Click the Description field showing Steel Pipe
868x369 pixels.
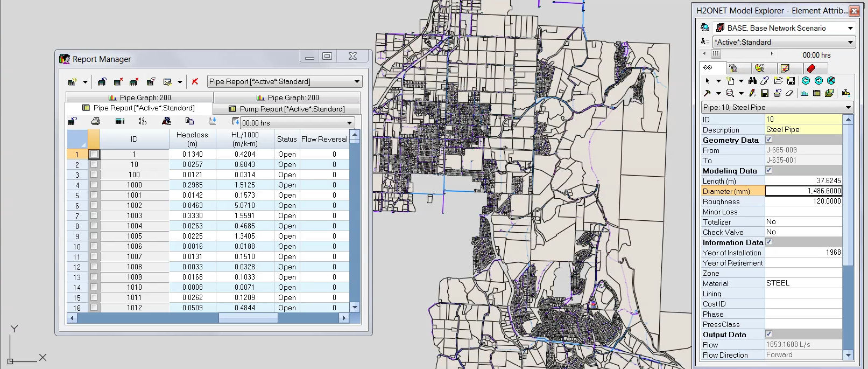point(803,129)
